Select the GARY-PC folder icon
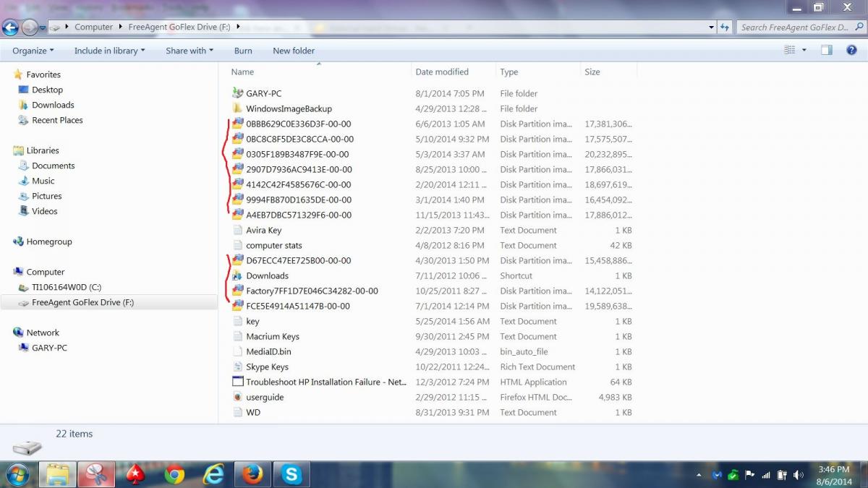 pyautogui.click(x=238, y=93)
